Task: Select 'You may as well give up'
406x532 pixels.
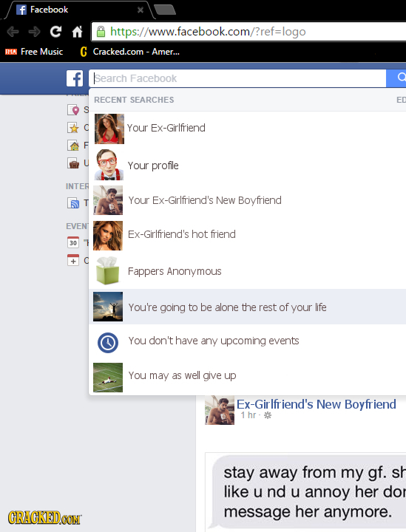Action: click(247, 377)
